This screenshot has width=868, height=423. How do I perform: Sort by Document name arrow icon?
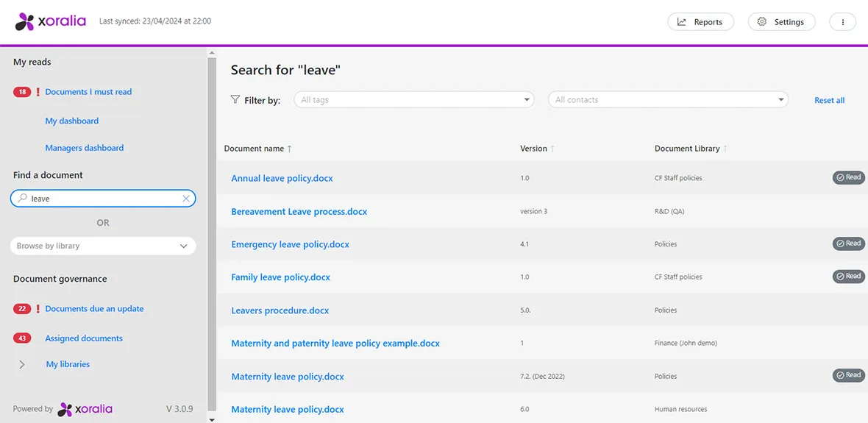[x=289, y=149]
